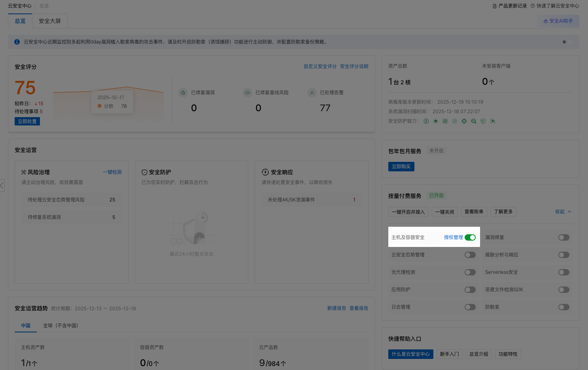Select the 中国 trend tab
This screenshot has width=588, height=370.
tap(26, 326)
